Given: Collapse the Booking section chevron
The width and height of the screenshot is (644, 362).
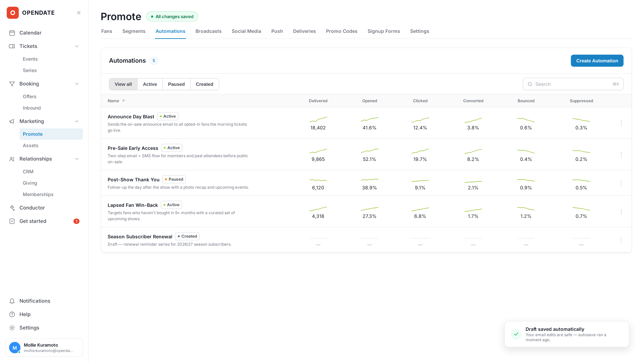Looking at the screenshot, I should coord(77,84).
